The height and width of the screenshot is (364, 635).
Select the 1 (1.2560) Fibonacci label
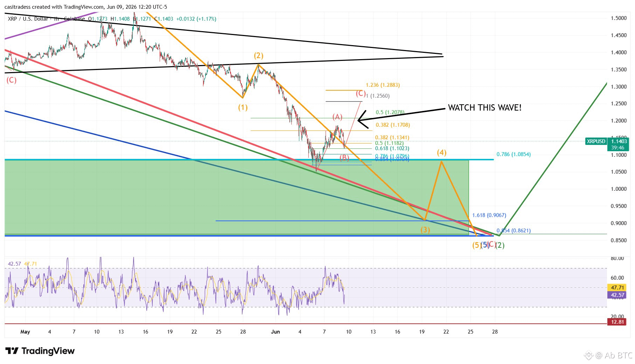coord(378,96)
